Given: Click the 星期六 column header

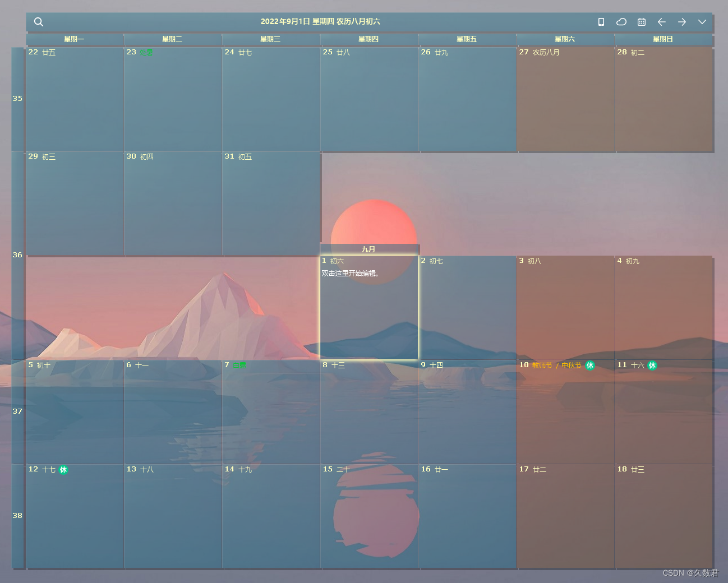Looking at the screenshot, I should pos(565,39).
